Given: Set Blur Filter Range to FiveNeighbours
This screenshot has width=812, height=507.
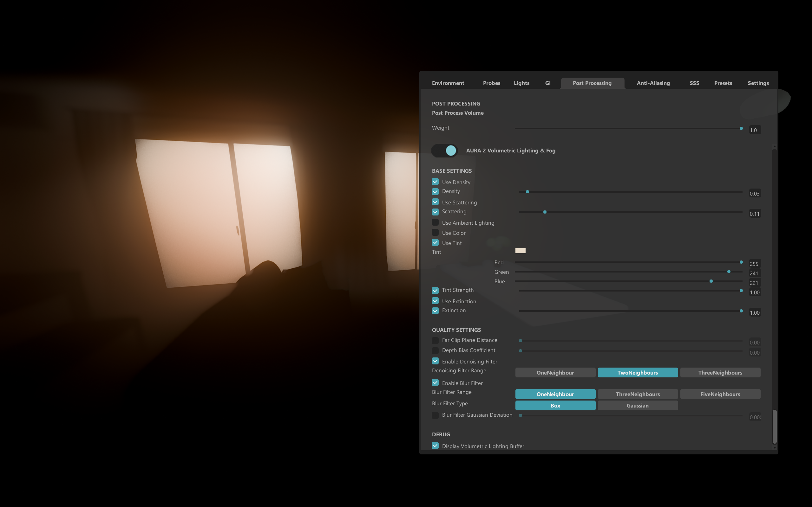Looking at the screenshot, I should (720, 394).
